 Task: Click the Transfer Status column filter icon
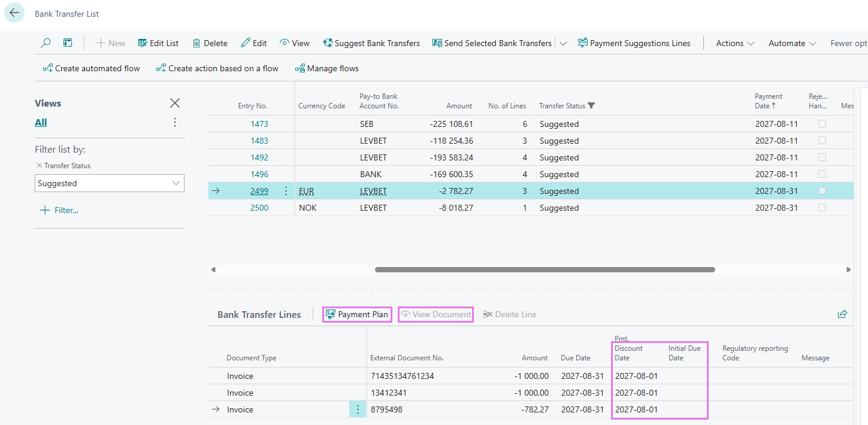point(592,106)
